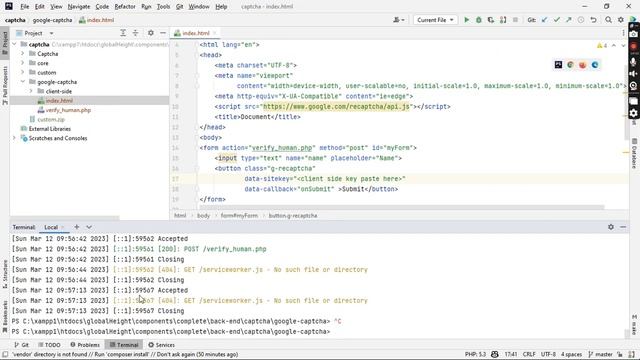The image size is (640, 360).
Task: Open Project view selector dropdown arrow
Action: pos(51,33)
